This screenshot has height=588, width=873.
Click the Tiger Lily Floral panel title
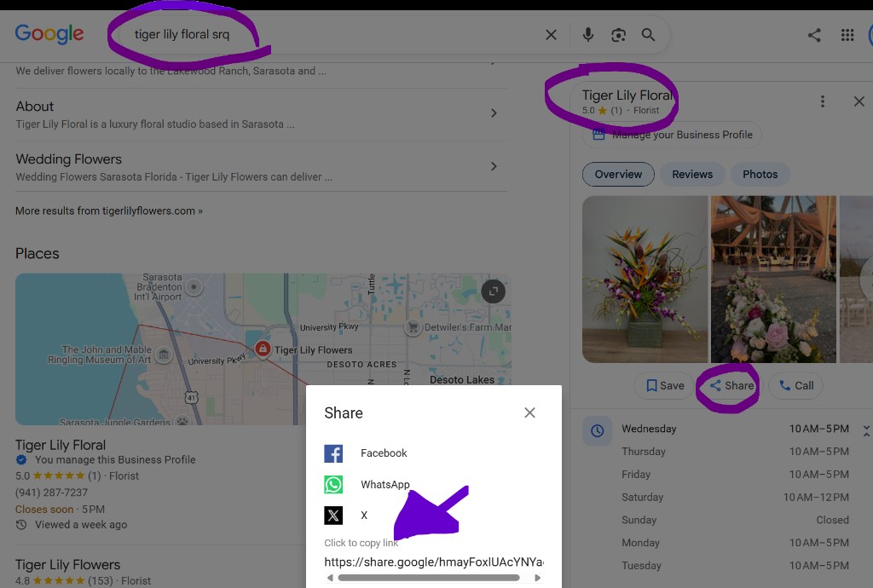tap(627, 95)
